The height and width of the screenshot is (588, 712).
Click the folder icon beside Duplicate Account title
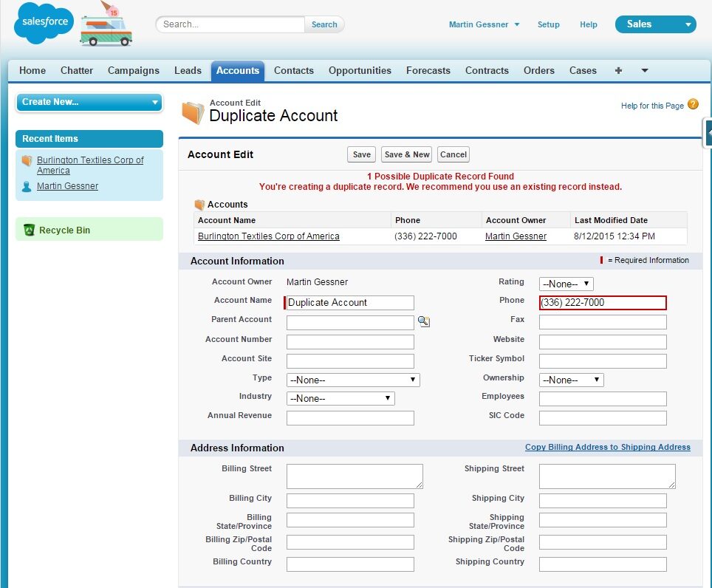[x=193, y=112]
